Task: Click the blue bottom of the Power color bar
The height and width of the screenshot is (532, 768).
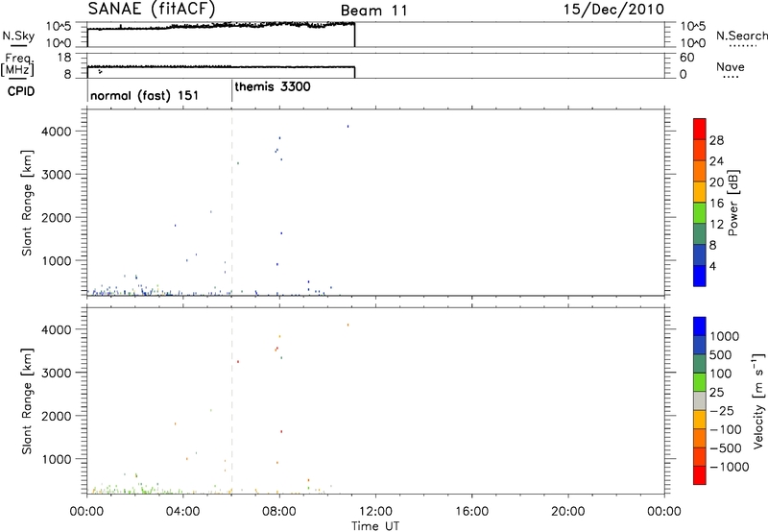Action: (x=700, y=276)
